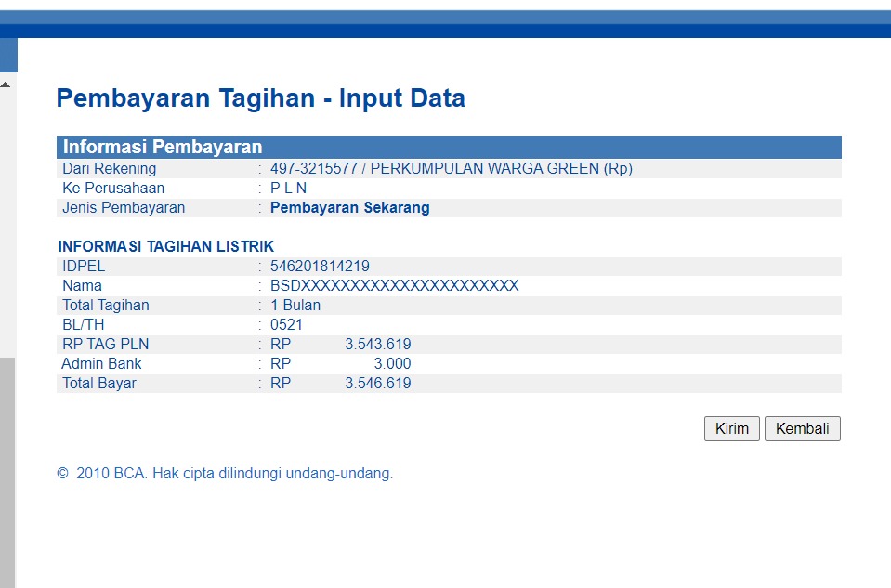
Task: Click the Admin Bank amount 3.000
Action: point(392,364)
